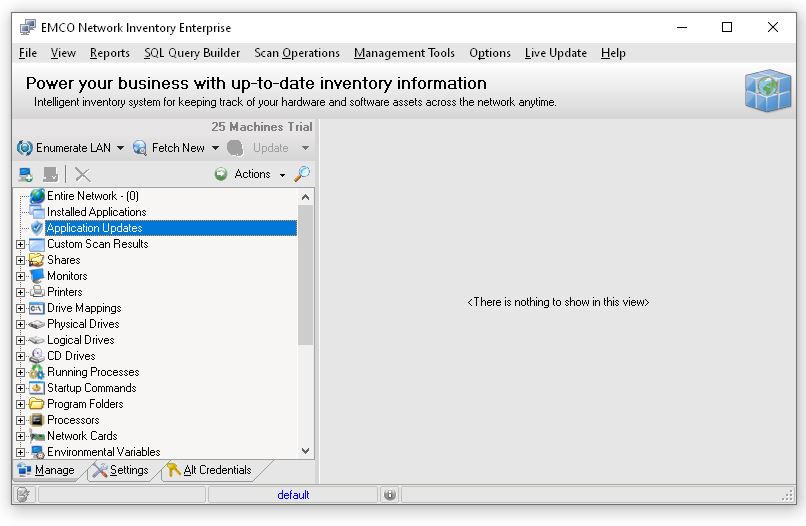Click the status bar log icon at left

point(23,495)
